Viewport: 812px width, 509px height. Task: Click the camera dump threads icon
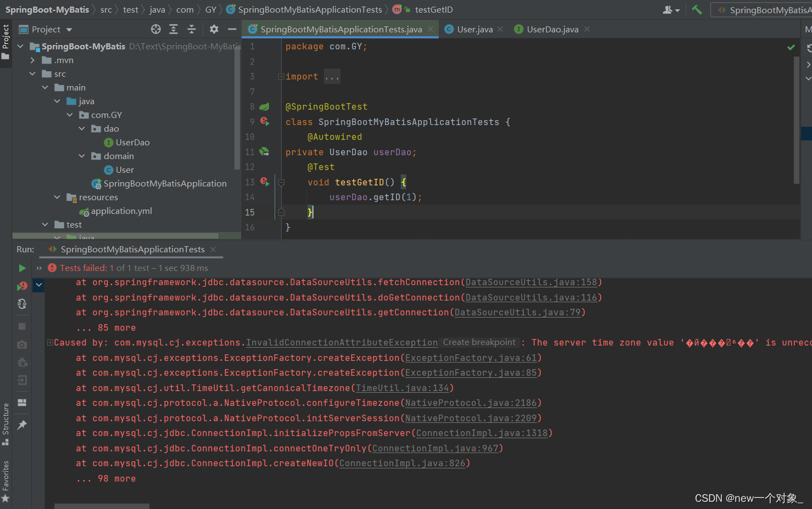click(22, 344)
